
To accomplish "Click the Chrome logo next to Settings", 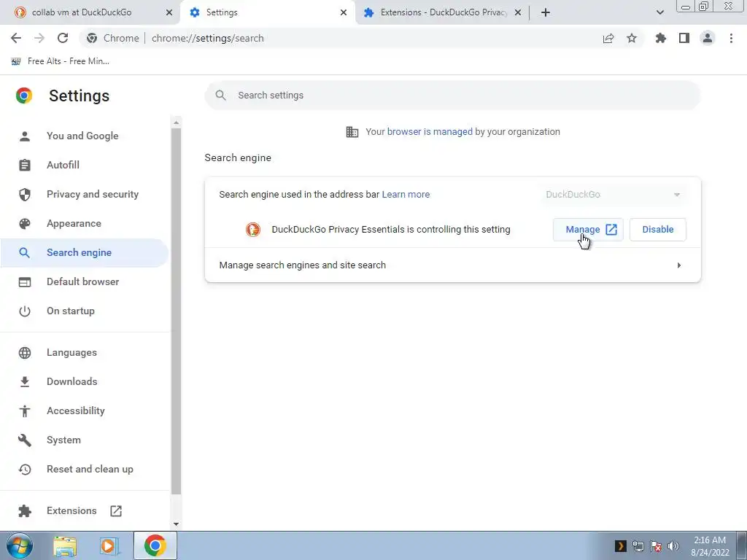I will [x=24, y=96].
